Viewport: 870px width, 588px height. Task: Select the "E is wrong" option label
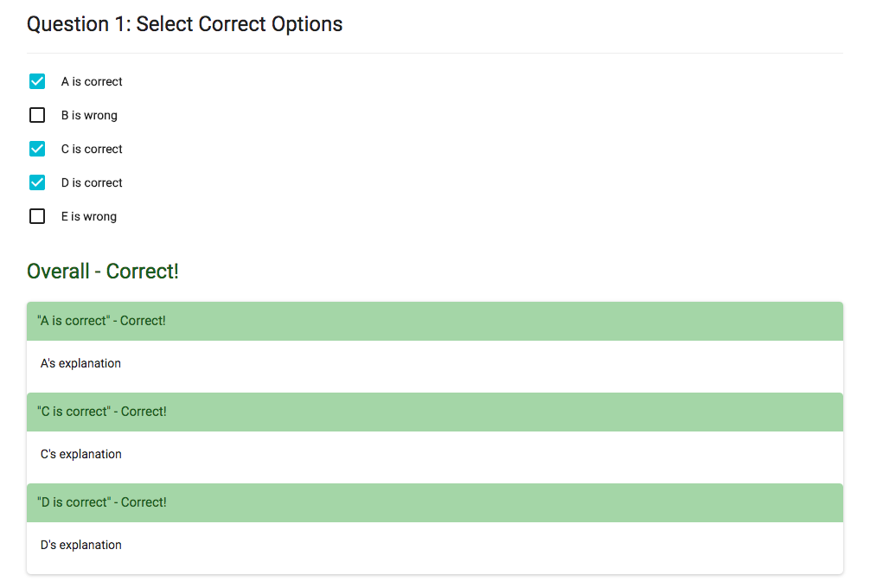[86, 216]
